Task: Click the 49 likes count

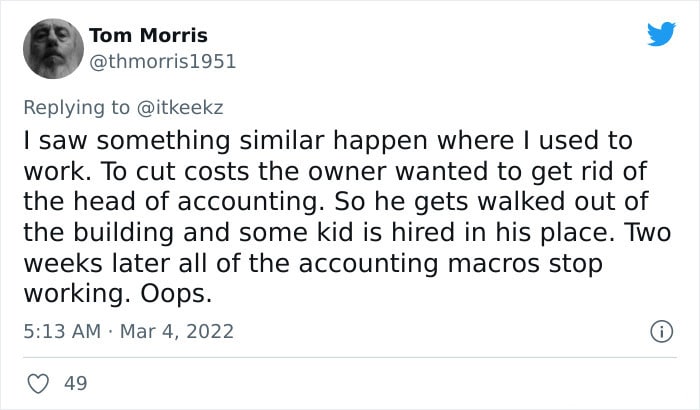Action: 75,383
